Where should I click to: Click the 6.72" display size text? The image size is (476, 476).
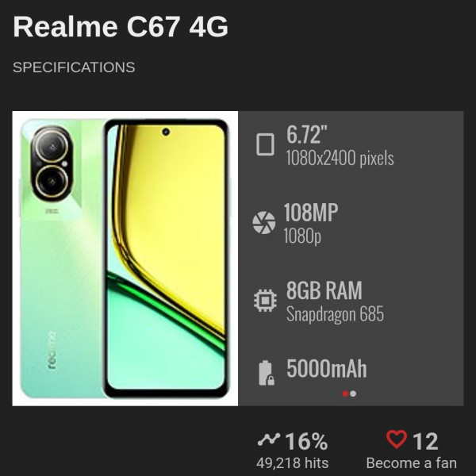[306, 135]
